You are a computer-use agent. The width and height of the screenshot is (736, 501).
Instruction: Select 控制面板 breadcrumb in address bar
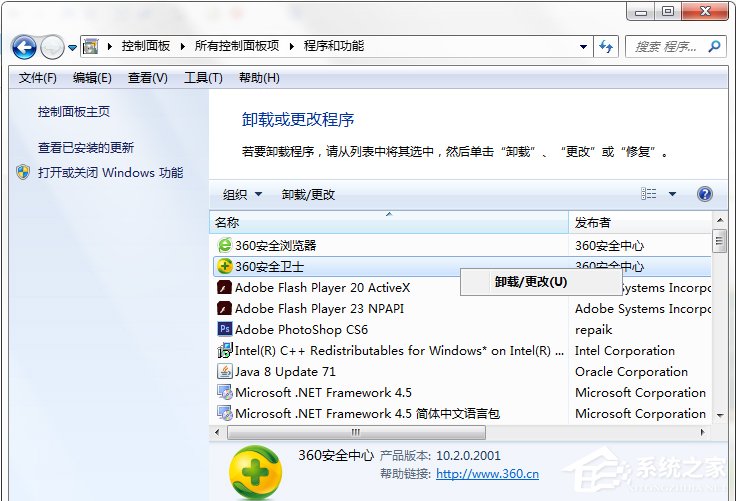[x=146, y=46]
